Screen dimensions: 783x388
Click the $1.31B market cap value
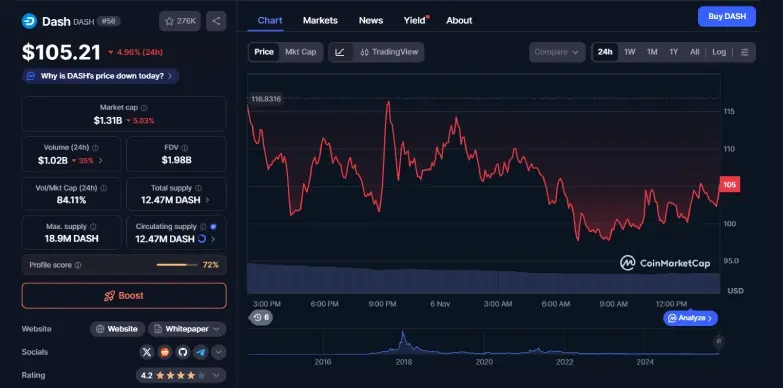[x=107, y=120]
